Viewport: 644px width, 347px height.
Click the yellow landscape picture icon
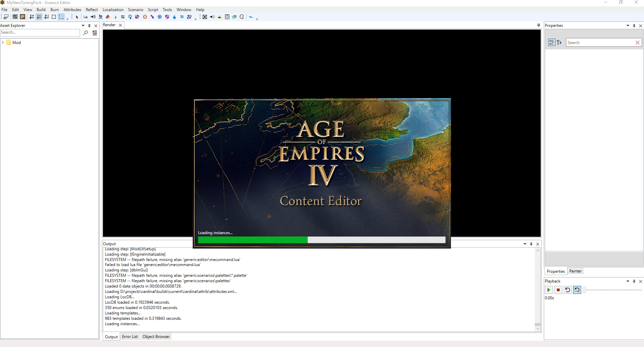[220, 17]
